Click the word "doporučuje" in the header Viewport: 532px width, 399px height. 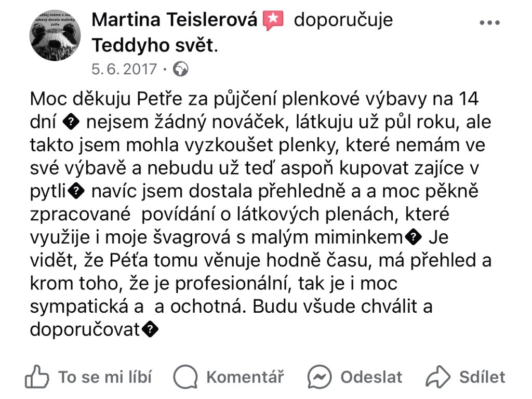(x=343, y=20)
